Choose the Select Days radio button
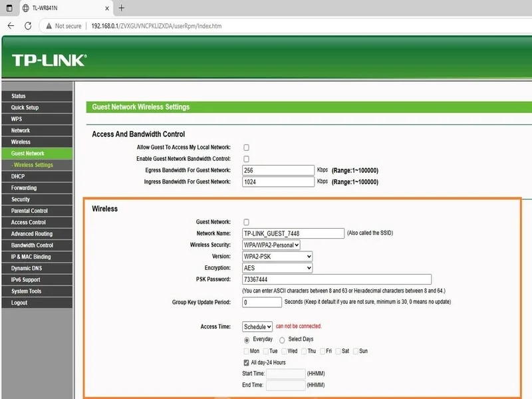Image resolution: width=532 pixels, height=399 pixels. (282, 340)
